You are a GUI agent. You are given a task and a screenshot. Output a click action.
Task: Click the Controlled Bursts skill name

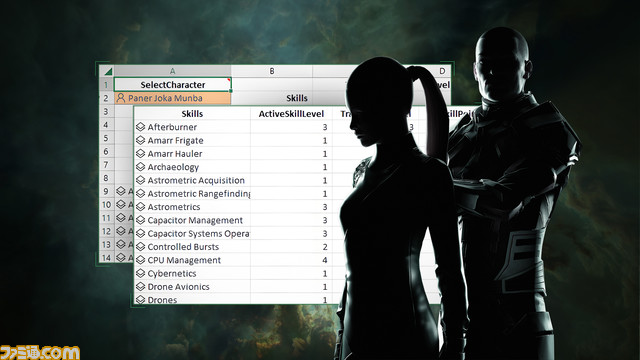[183, 247]
